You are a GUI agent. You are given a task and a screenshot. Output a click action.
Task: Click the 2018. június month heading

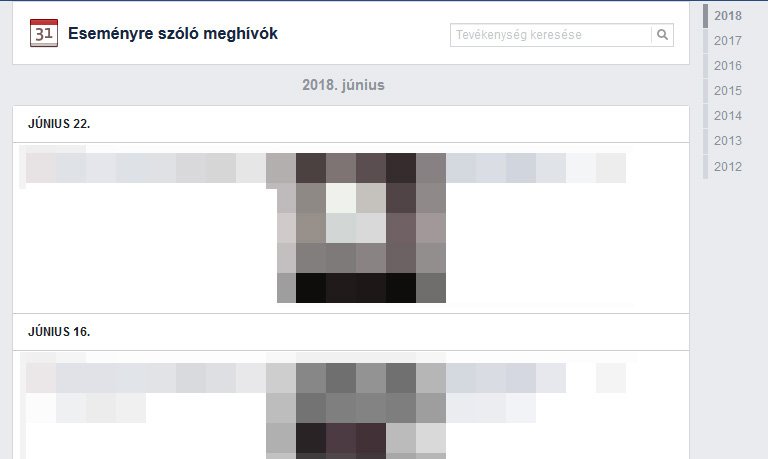click(x=343, y=85)
